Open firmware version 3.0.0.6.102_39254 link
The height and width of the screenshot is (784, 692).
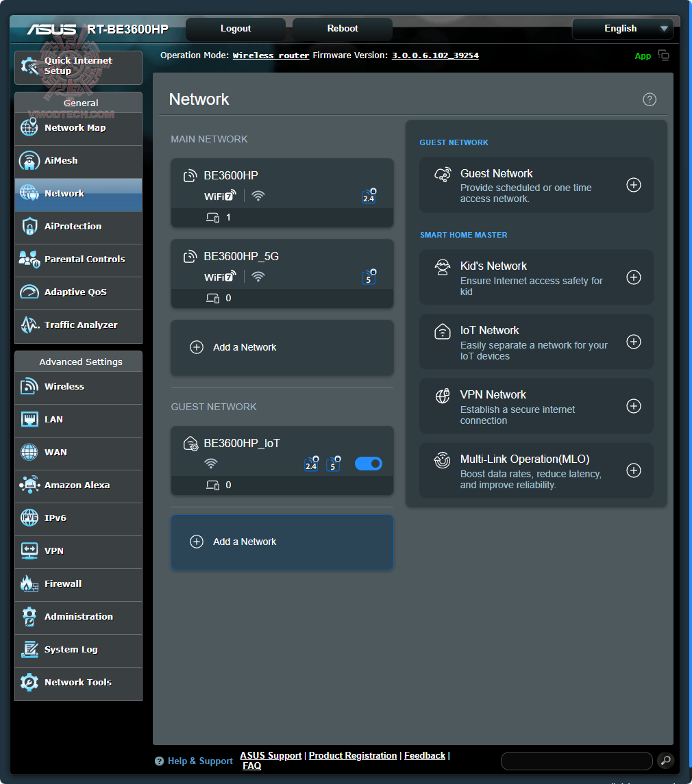435,55
